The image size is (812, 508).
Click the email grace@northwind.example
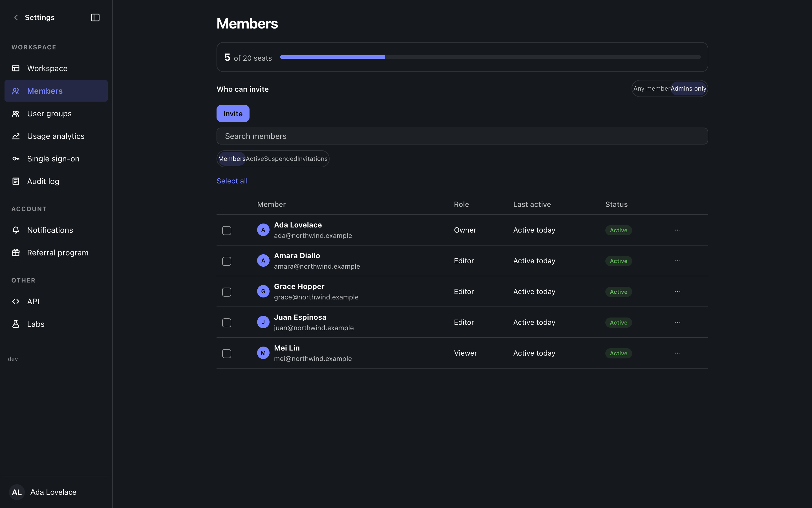click(x=316, y=297)
